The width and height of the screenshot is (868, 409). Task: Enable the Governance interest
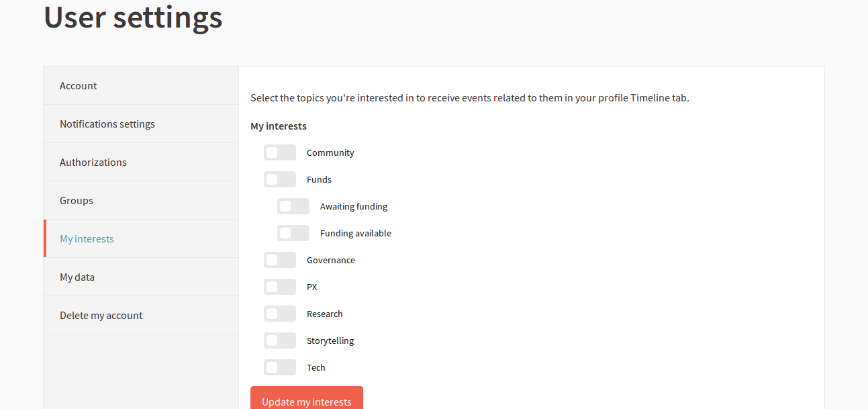pyautogui.click(x=279, y=260)
